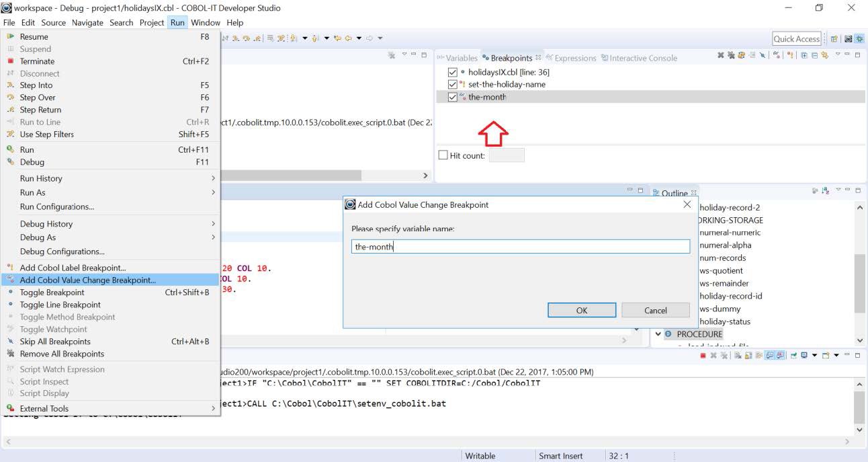Image resolution: width=868 pixels, height=462 pixels.
Task: Enable the Hit count checkbox
Action: [x=443, y=155]
